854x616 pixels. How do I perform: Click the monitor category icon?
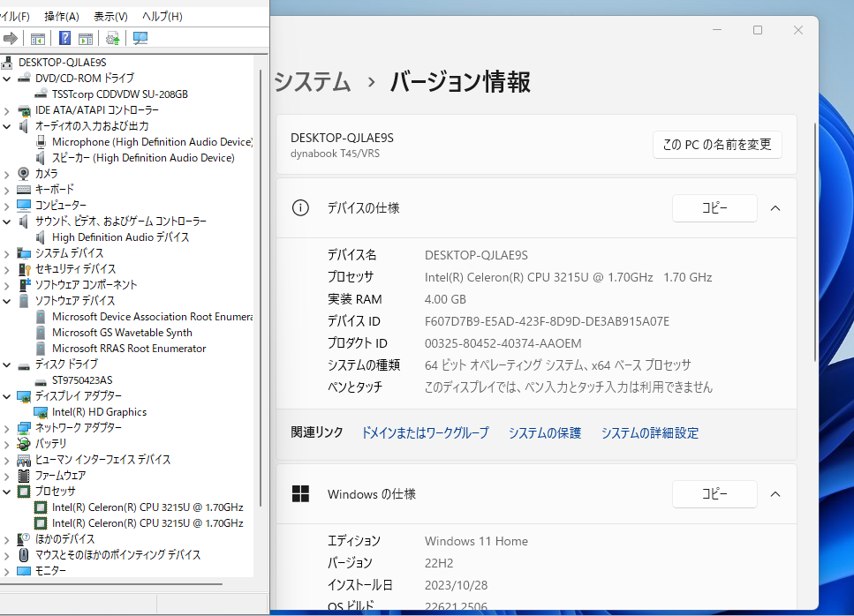tap(24, 571)
